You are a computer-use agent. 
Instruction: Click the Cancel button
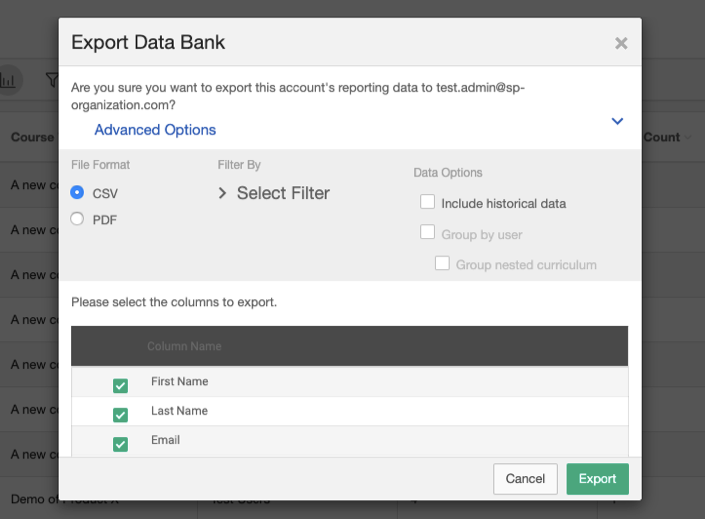(x=525, y=479)
